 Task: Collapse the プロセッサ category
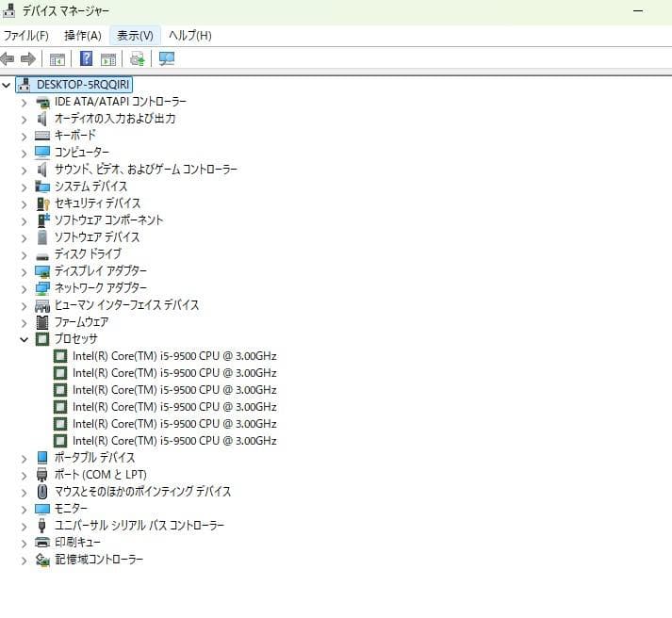pos(24,340)
